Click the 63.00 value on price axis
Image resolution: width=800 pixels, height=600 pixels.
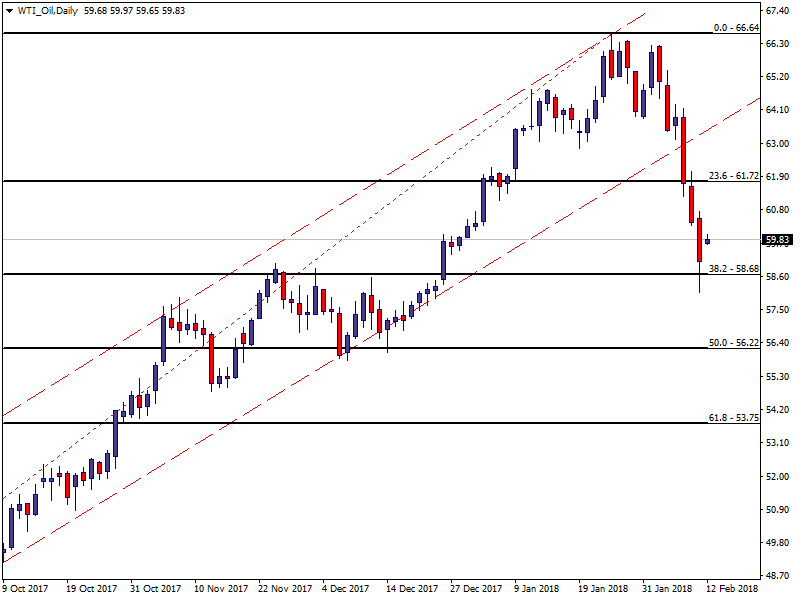tap(778, 144)
